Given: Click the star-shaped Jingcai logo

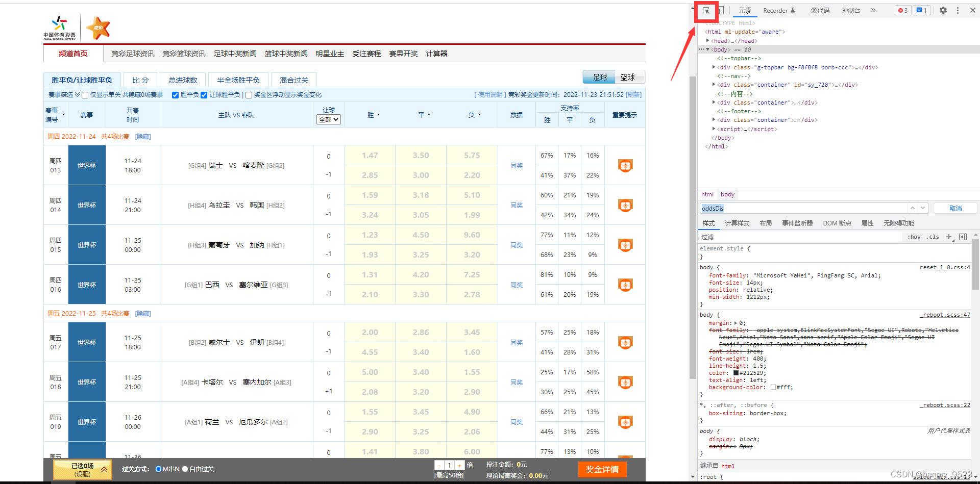Looking at the screenshot, I should coord(98,28).
